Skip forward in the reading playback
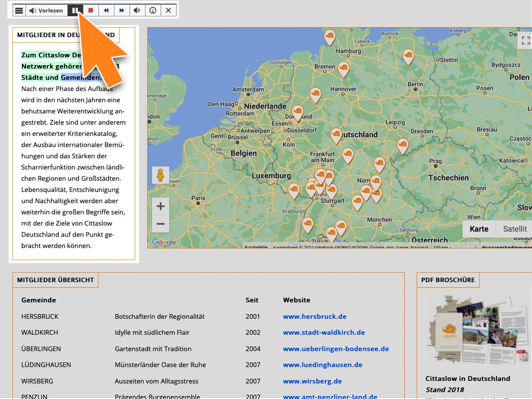Screen dimensions: 532x399 [122, 10]
